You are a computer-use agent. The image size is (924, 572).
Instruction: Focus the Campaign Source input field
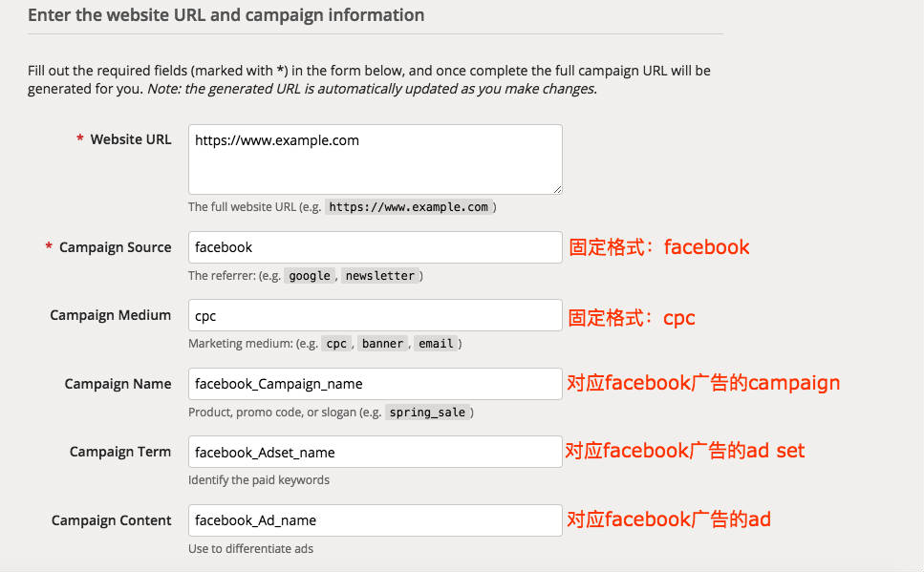coord(375,247)
